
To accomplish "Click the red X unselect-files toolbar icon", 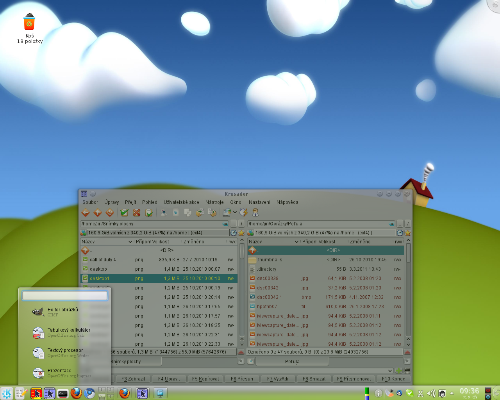I will point(136,212).
